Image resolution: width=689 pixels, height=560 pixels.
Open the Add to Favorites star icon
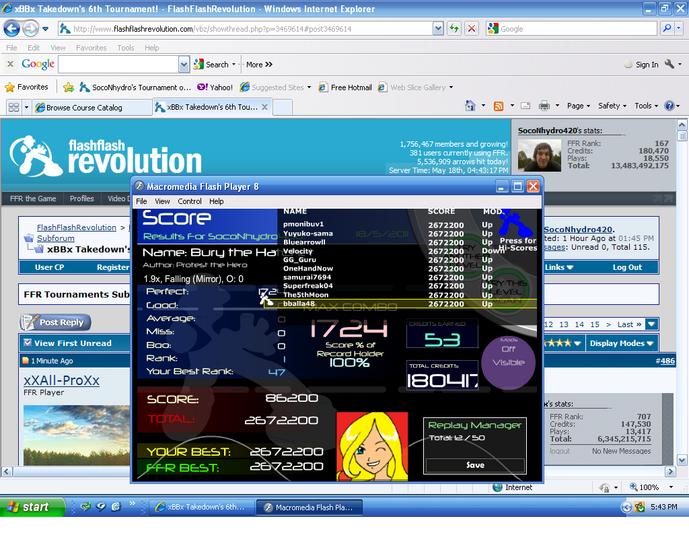68,87
